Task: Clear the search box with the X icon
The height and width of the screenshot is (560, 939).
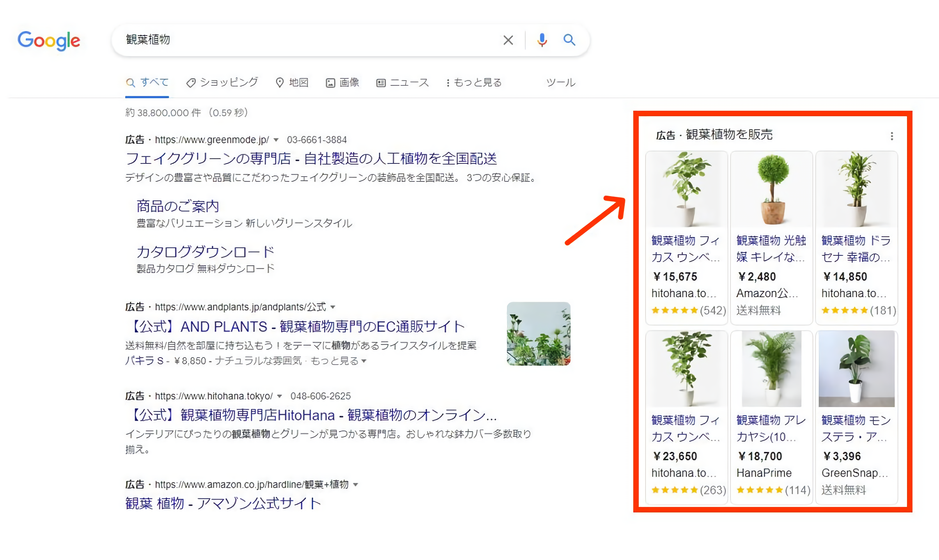Action: 508,40
